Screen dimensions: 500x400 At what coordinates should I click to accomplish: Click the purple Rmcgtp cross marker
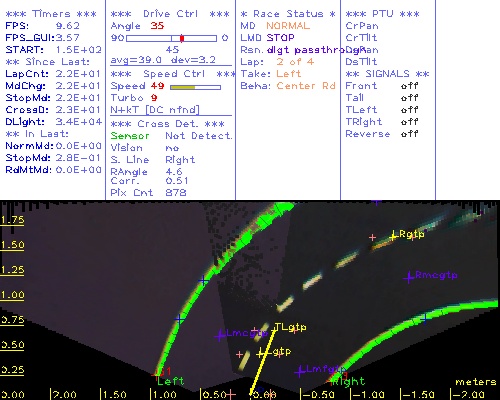click(409, 277)
